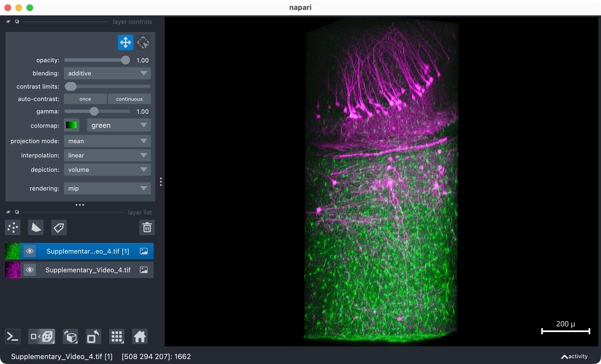601x364 pixels.
Task: Add a new labels layer
Action: click(59, 227)
